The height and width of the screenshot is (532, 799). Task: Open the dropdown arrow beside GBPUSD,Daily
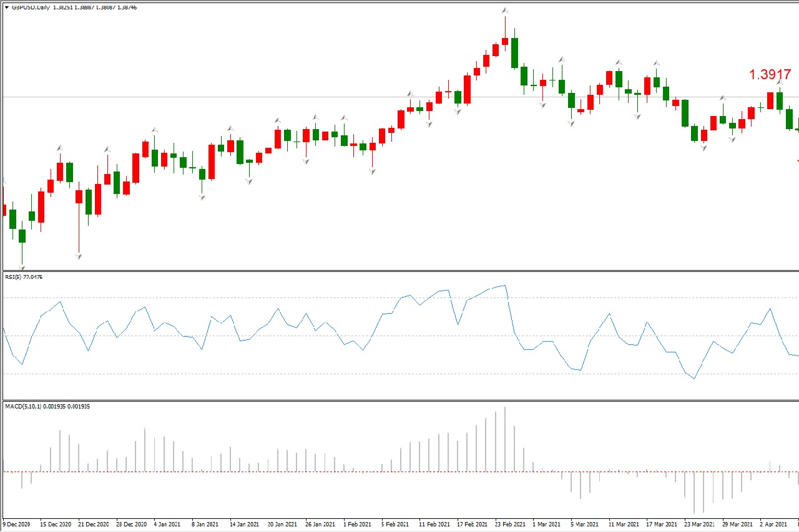click(6, 7)
